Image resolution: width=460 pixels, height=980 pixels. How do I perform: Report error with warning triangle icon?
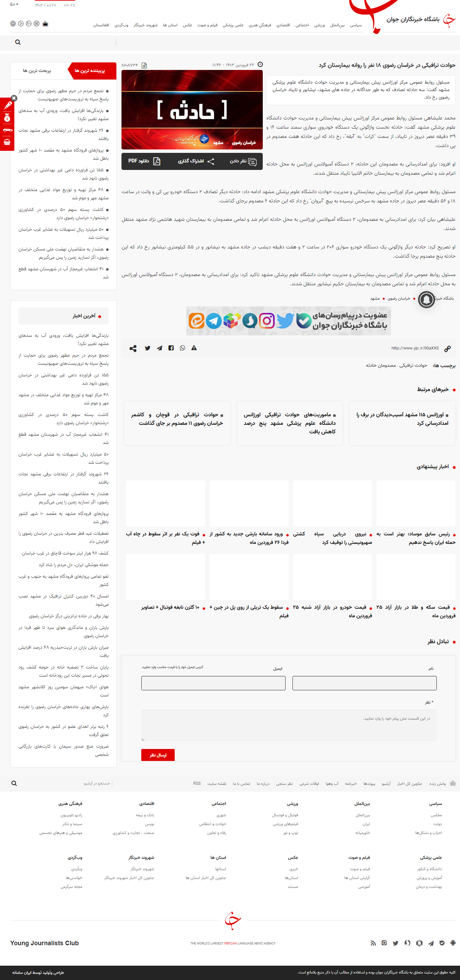tap(194, 348)
